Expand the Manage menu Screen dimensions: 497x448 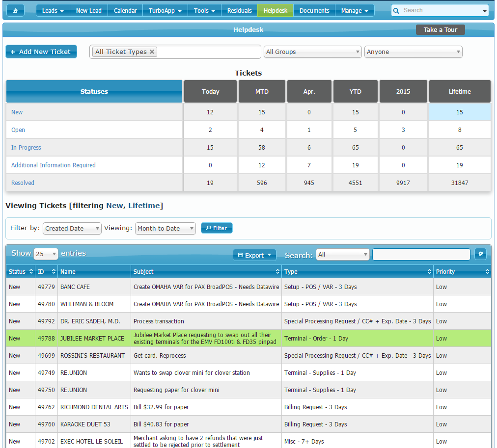355,10
